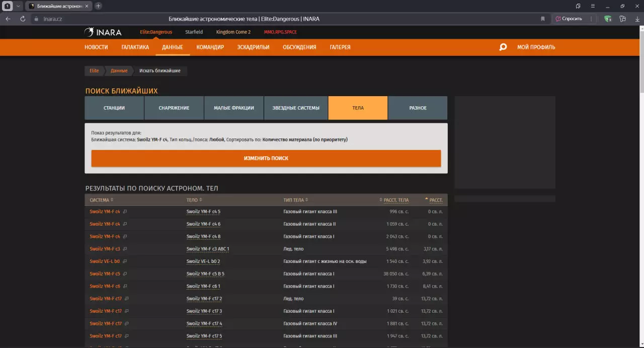Expand the tab list dropdown arrow
The height and width of the screenshot is (348, 644).
tap(19, 6)
